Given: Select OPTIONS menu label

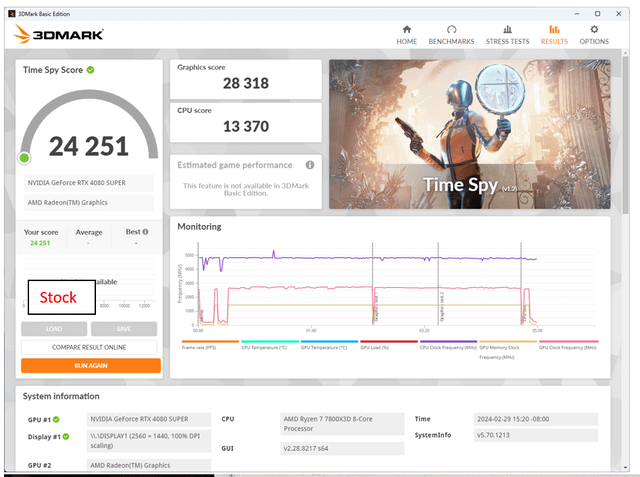Looking at the screenshot, I should tap(594, 42).
